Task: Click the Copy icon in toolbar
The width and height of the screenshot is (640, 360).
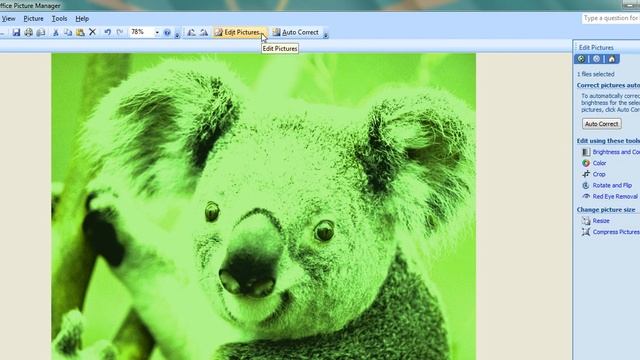Action: tap(68, 32)
